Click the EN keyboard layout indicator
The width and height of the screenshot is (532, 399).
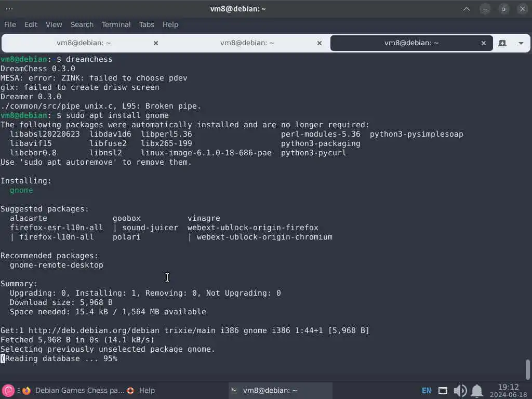click(426, 391)
